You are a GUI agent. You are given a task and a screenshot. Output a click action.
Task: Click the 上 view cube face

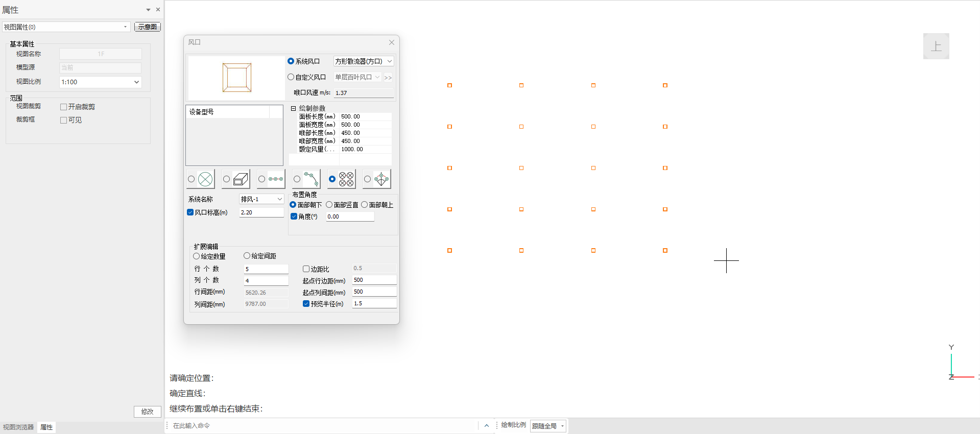(x=936, y=46)
